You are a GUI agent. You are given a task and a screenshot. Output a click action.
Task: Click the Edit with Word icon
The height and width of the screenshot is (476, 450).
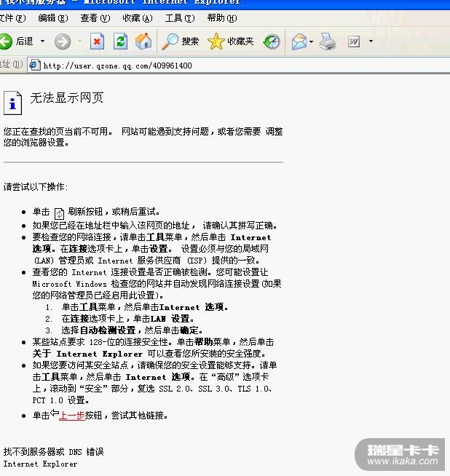tap(354, 41)
